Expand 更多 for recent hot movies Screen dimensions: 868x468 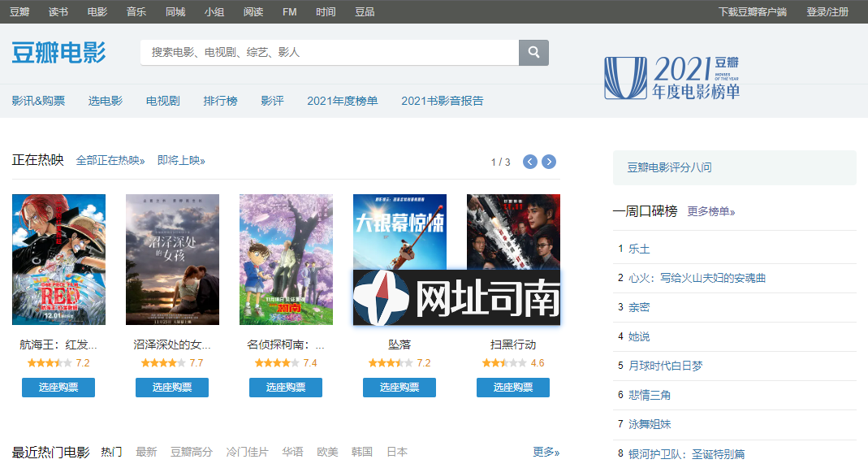546,452
